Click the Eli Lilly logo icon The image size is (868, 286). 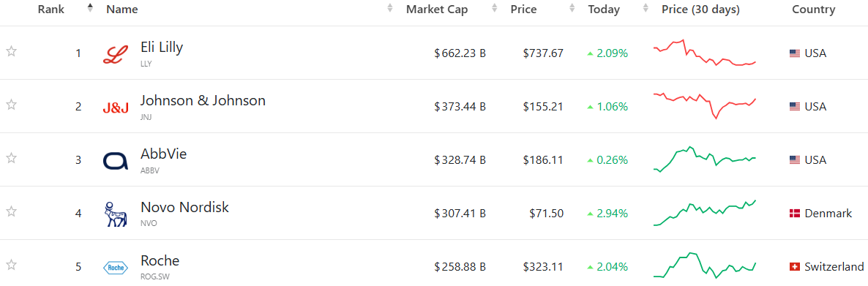click(x=116, y=53)
